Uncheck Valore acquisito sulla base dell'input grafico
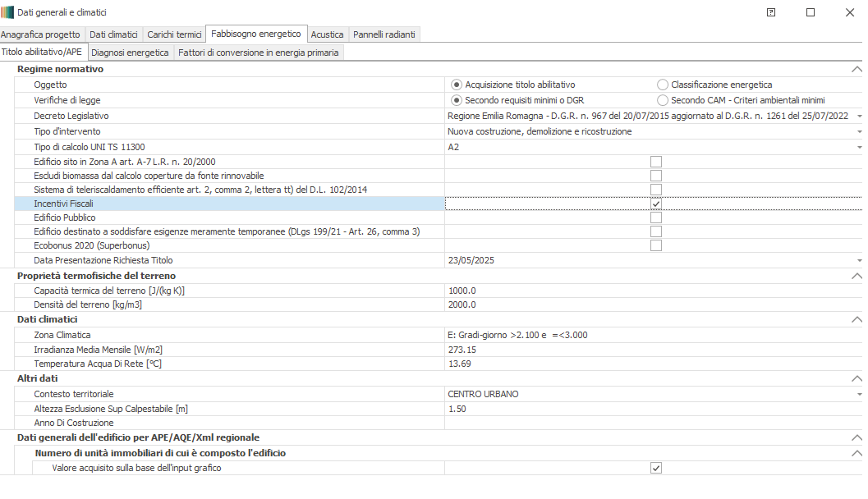This screenshot has width=868, height=499. coord(655,468)
